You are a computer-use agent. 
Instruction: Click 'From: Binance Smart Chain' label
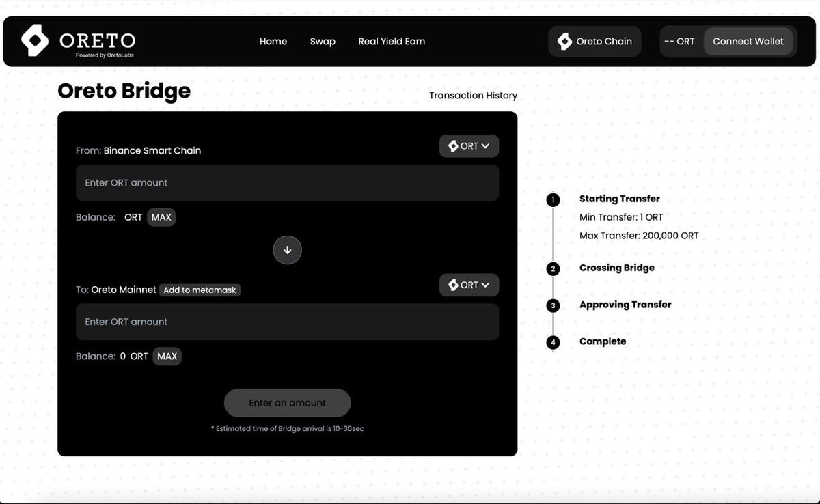[138, 150]
